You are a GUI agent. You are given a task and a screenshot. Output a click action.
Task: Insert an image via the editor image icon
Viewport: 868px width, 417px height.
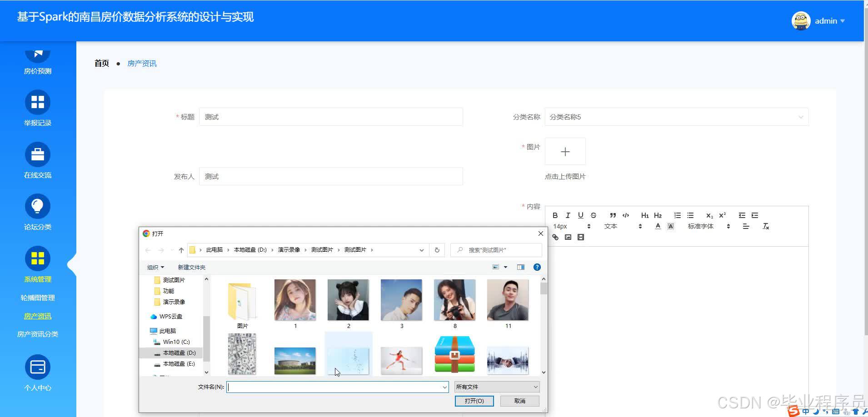[x=568, y=237]
